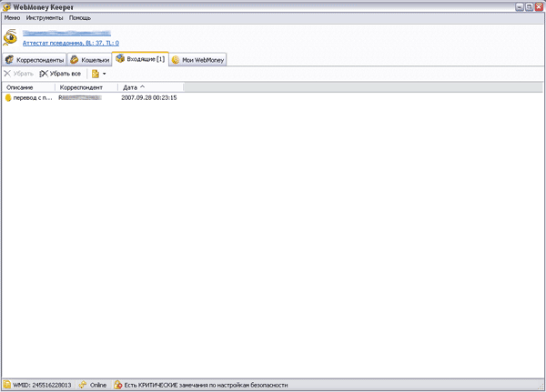Select the 'перевод с п…' incoming row
This screenshot has width=546, height=392.
click(x=93, y=98)
